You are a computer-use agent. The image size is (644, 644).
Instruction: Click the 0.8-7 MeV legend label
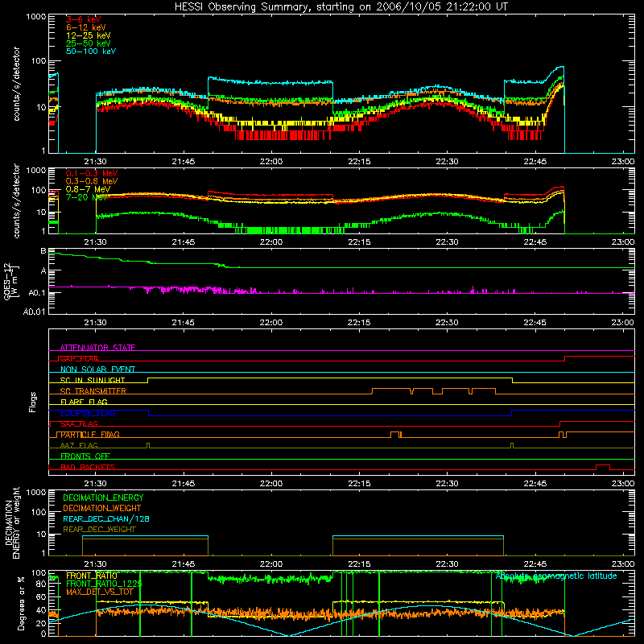(89, 189)
